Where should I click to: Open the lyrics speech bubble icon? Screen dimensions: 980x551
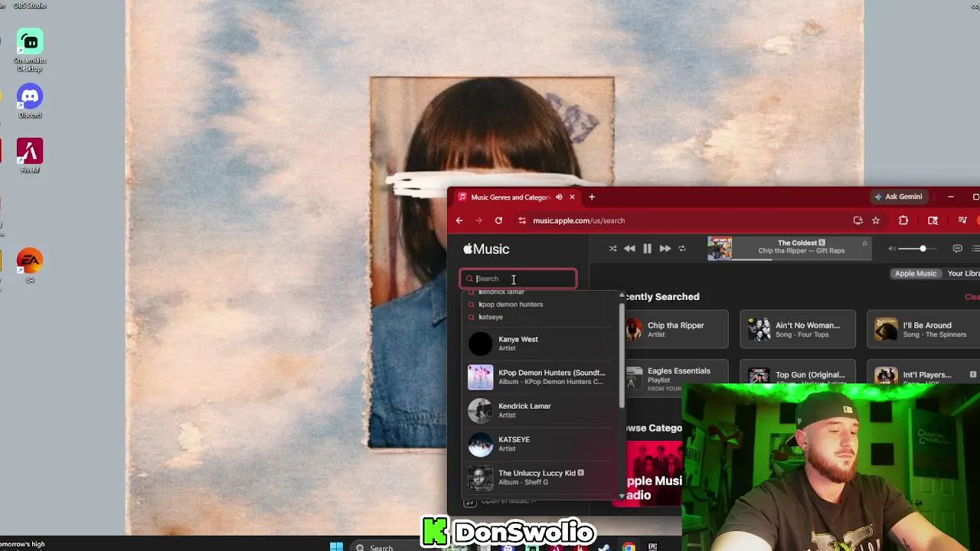pyautogui.click(x=957, y=249)
